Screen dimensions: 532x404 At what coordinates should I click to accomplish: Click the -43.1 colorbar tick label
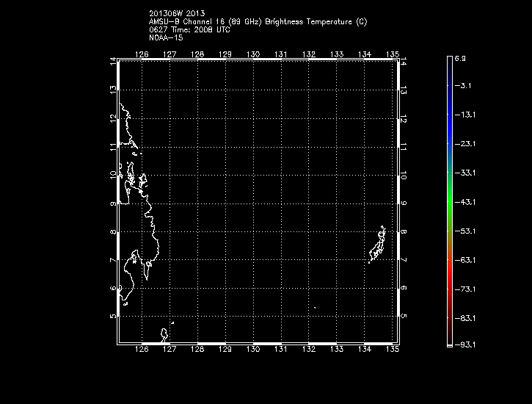pos(464,201)
